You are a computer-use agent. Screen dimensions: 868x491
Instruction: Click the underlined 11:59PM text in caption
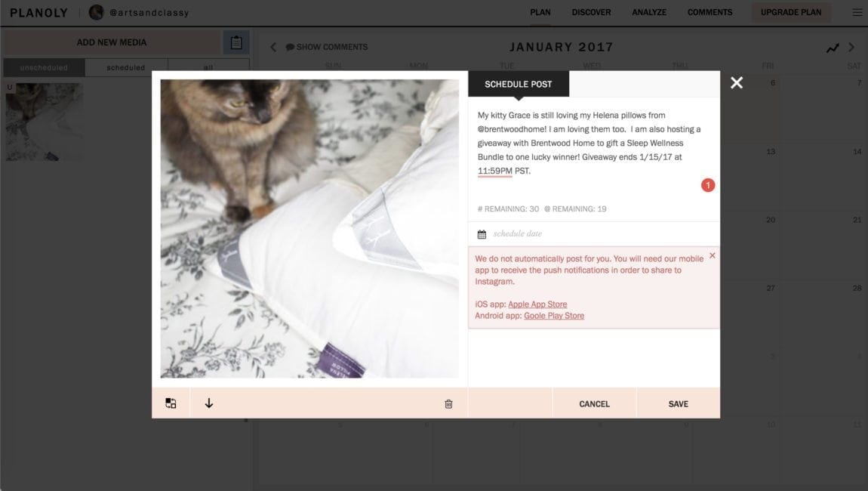(x=495, y=171)
